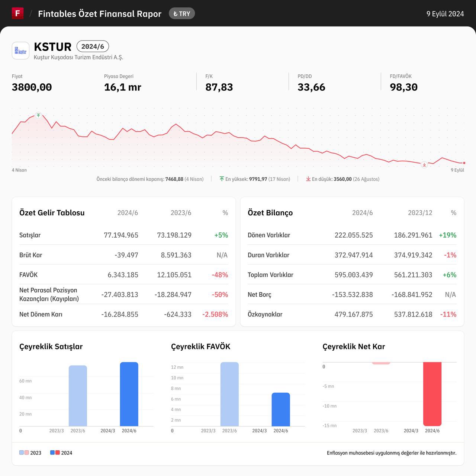Screen dimensions: 476x476
Task: Click the red 2024/6 bar in Çeyreklik Net Kar
Action: 432,394
